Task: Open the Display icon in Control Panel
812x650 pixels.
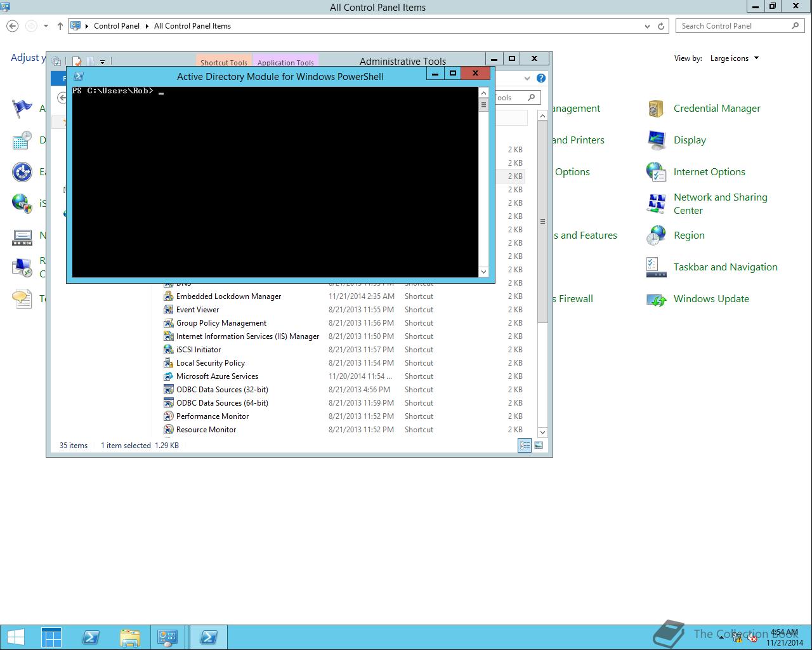Action: [x=656, y=140]
